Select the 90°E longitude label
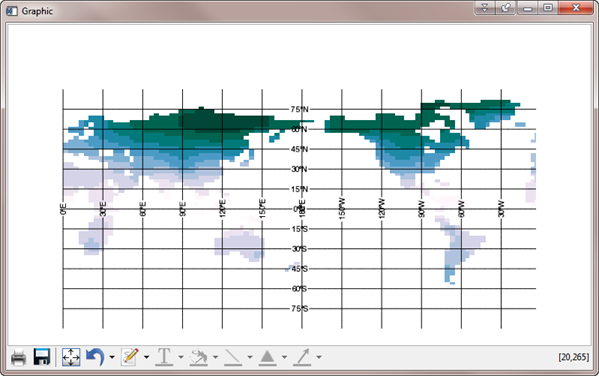Image resolution: width=599 pixels, height=376 pixels. pos(183,209)
